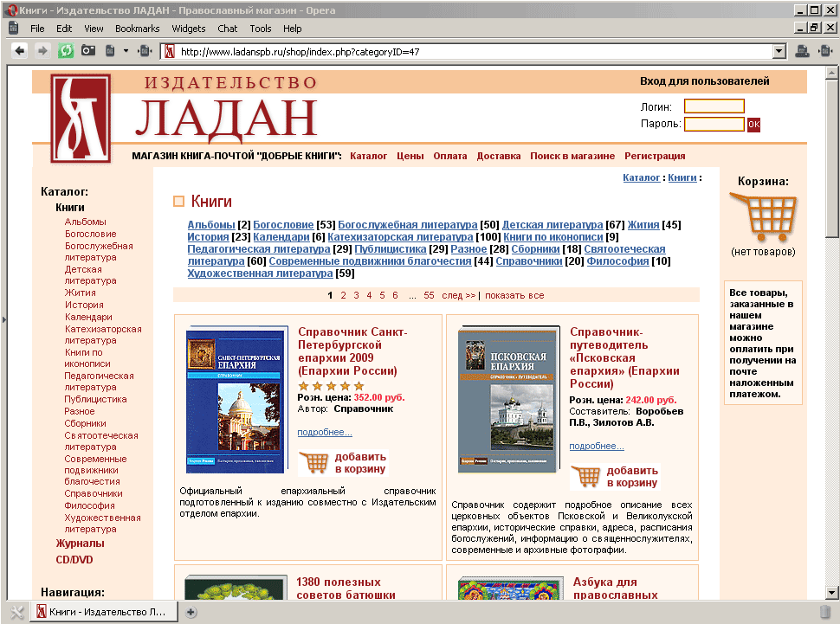The height and width of the screenshot is (624, 840).
Task: Open Жития [45] category link
Action: click(643, 225)
